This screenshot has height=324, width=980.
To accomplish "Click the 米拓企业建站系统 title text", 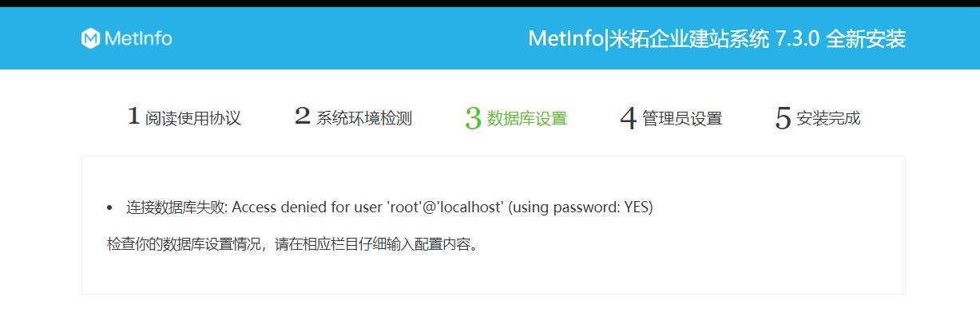I will pyautogui.click(x=689, y=39).
